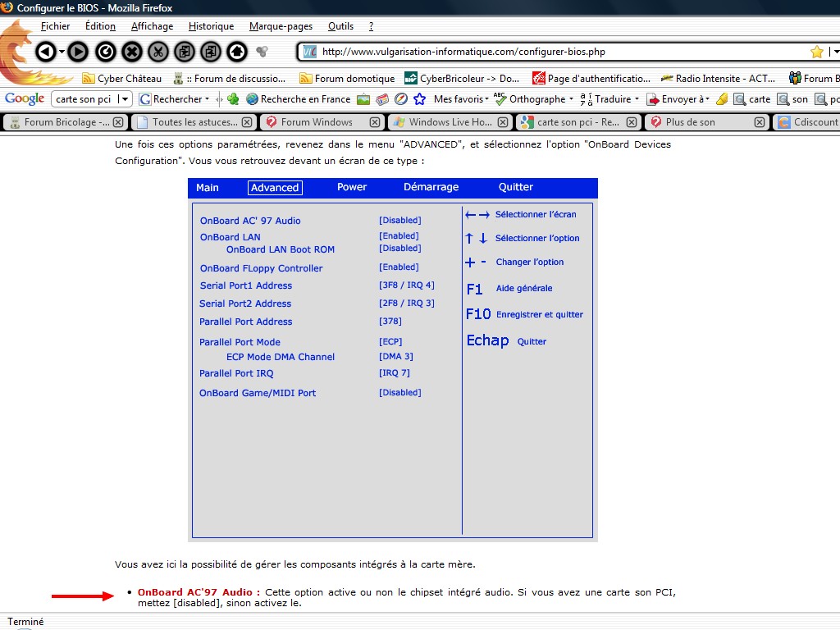Expand the Mes favoris dropdown
Viewport: 840px width, 630px height.
click(x=487, y=99)
